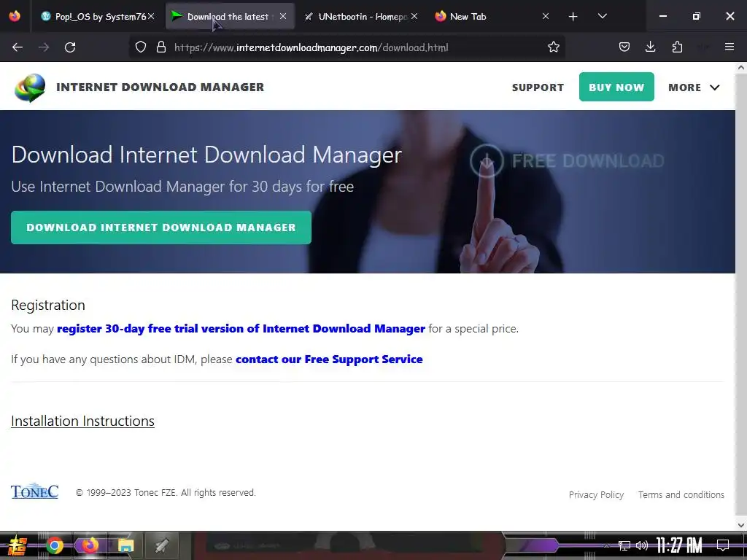
Task: Close the Download the latest tab
Action: click(x=283, y=16)
